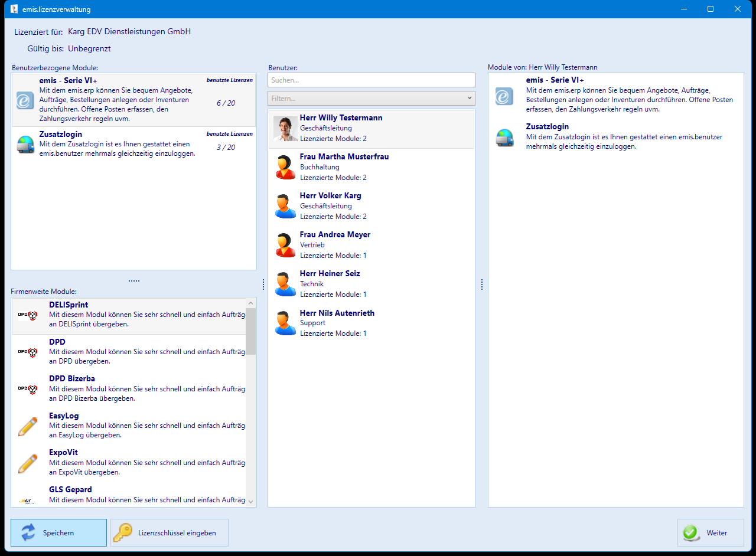Image resolution: width=756 pixels, height=556 pixels.
Task: Open the Filtern dropdown
Action: tap(372, 98)
